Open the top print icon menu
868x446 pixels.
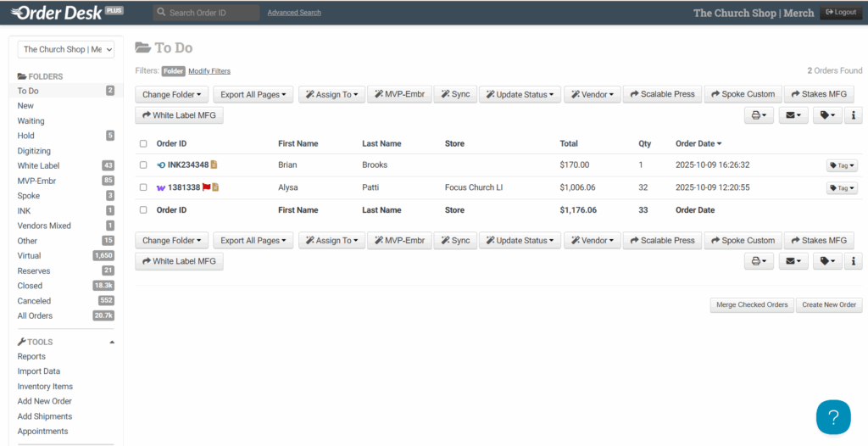[759, 116]
